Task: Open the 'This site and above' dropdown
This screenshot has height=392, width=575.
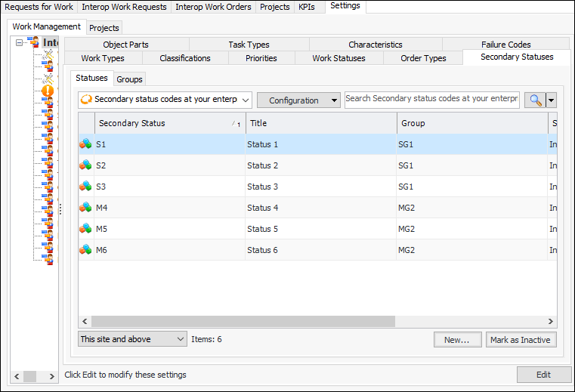Action: 132,340
